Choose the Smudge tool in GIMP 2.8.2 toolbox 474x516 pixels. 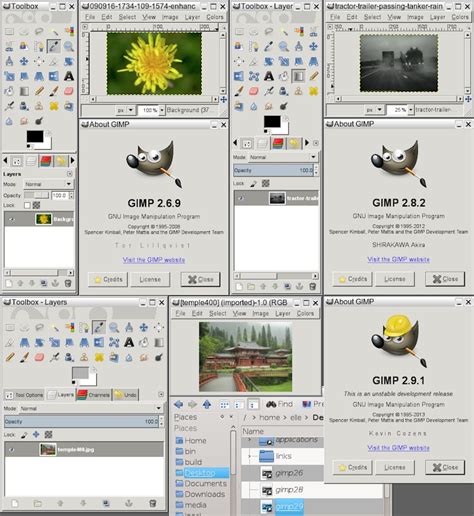(x=269, y=106)
